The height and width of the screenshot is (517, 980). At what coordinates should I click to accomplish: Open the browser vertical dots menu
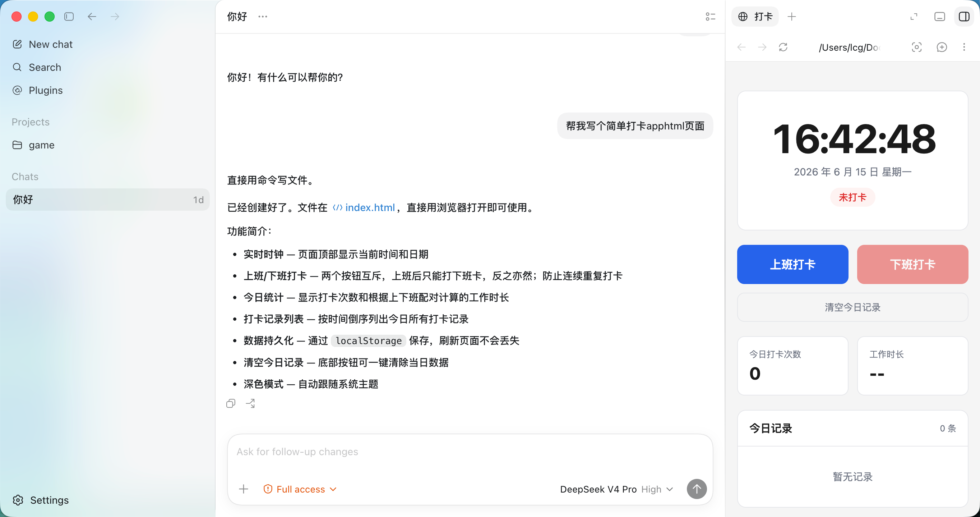964,47
